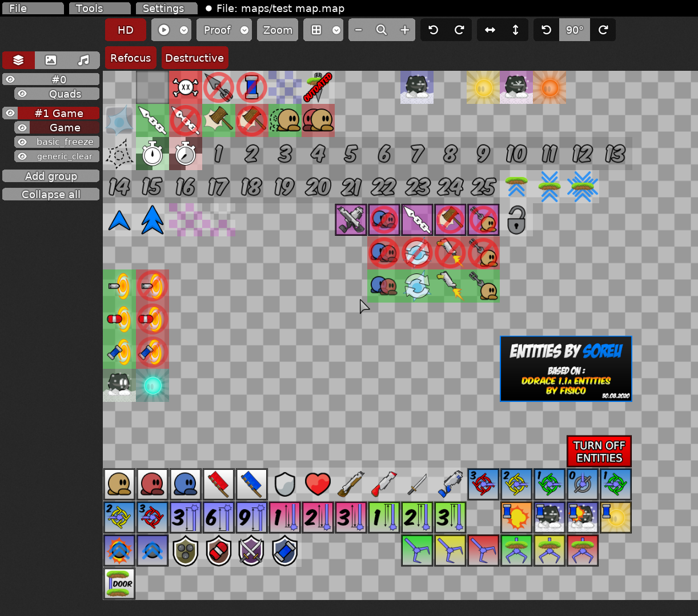This screenshot has width=698, height=616.
Task: Click the Zoom button
Action: (x=278, y=30)
